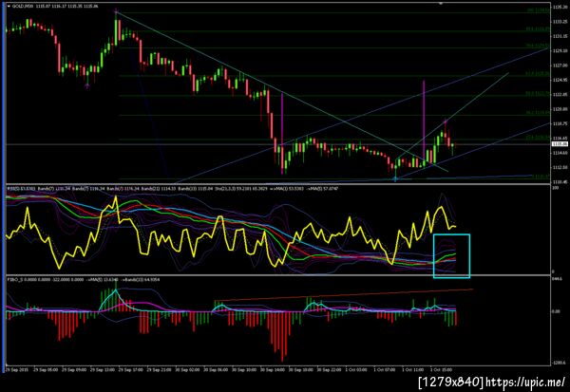Click the '1 Oct 07:00' time axis label

[x=384, y=370]
